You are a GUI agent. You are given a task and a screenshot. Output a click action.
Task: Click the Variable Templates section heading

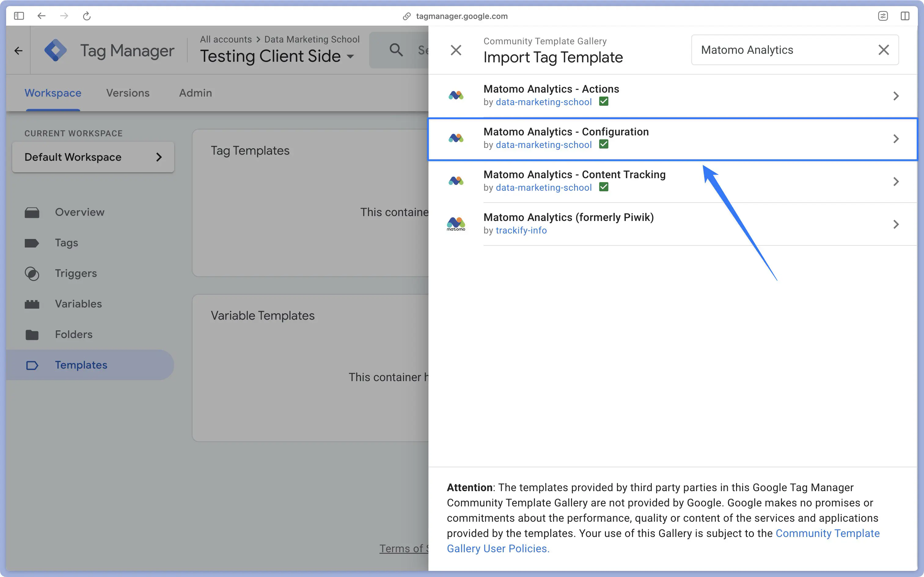click(x=263, y=316)
